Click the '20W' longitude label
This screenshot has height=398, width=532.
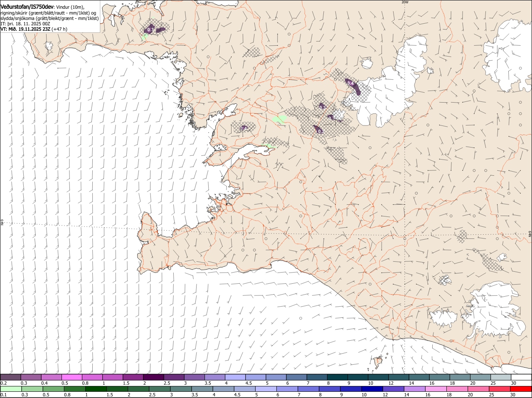tap(405, 2)
